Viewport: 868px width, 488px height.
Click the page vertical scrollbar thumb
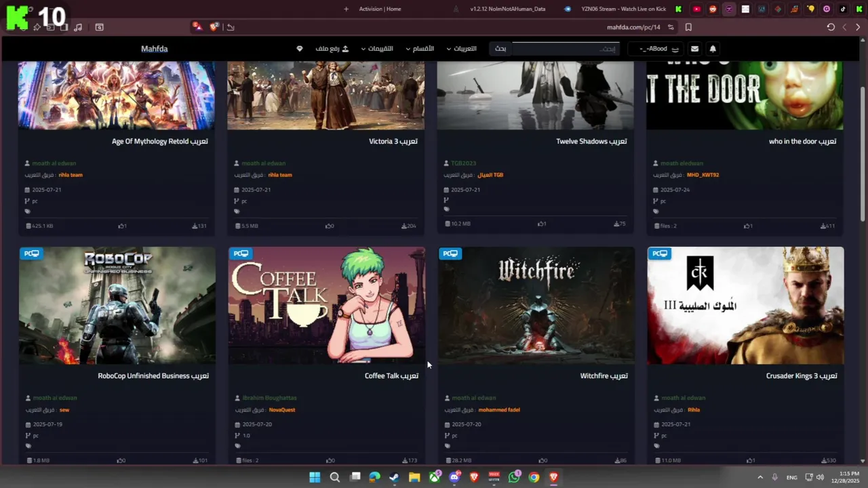pyautogui.click(x=863, y=154)
